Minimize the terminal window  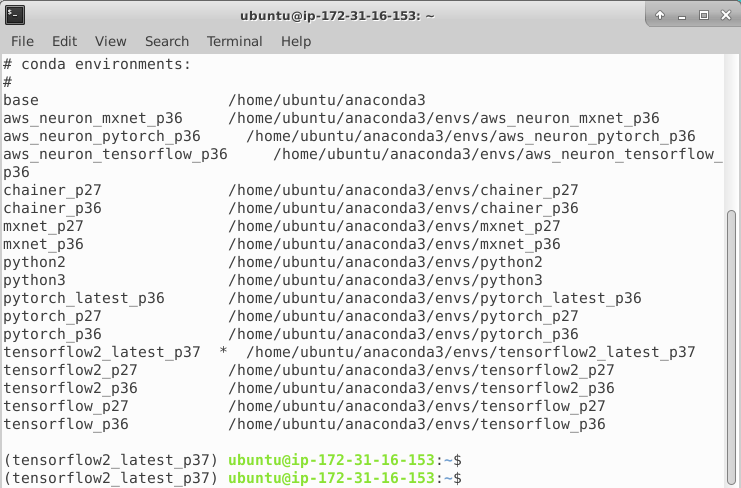click(x=682, y=15)
